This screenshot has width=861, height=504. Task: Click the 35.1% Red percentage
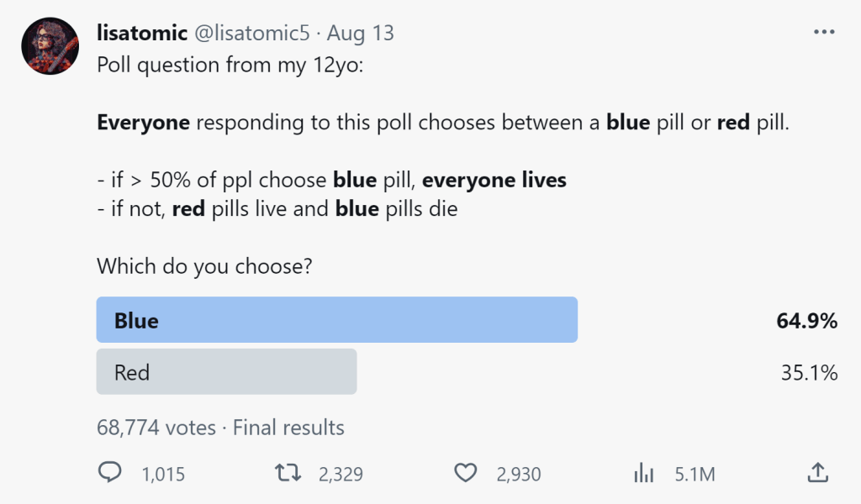tap(810, 372)
